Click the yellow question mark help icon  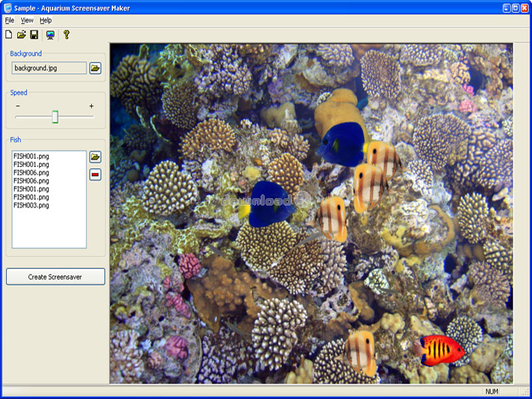coord(66,35)
